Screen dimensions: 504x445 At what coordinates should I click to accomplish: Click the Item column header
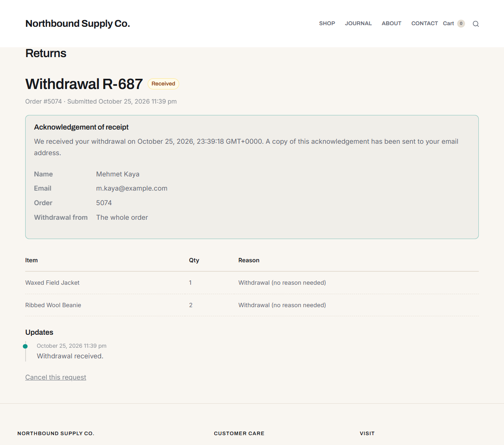31,260
